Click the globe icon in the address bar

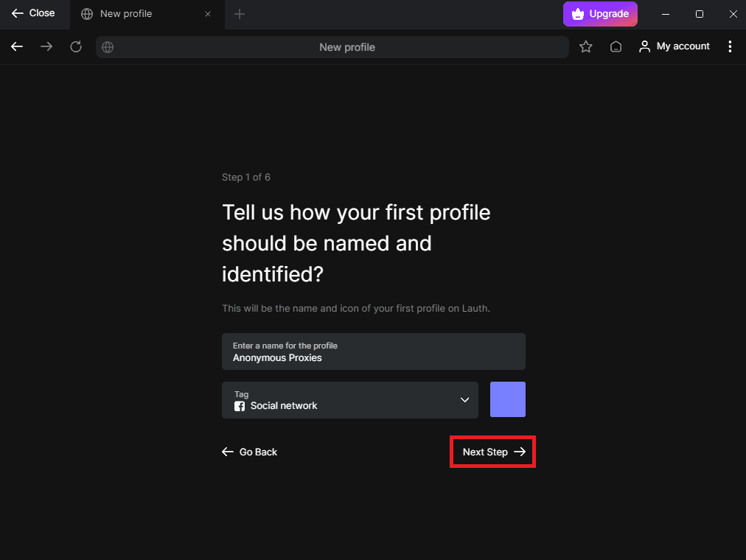[108, 46]
